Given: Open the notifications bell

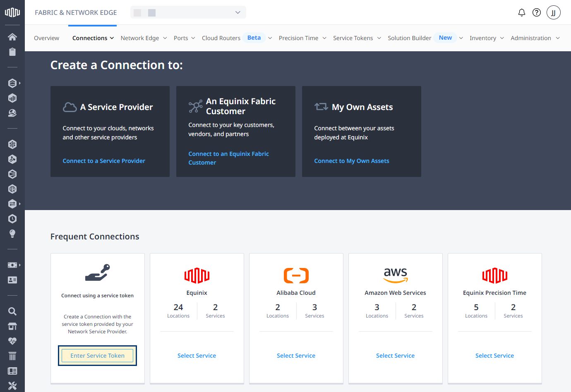Looking at the screenshot, I should (x=522, y=12).
